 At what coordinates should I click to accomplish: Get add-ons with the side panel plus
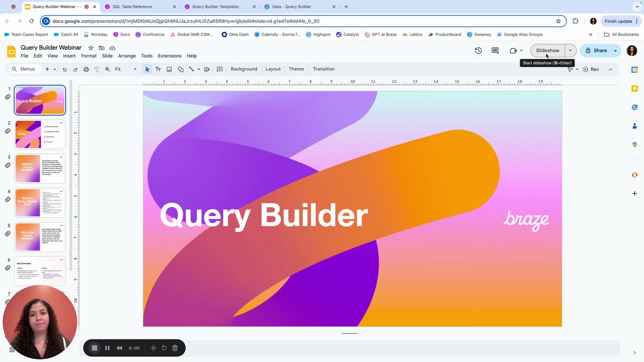[634, 193]
